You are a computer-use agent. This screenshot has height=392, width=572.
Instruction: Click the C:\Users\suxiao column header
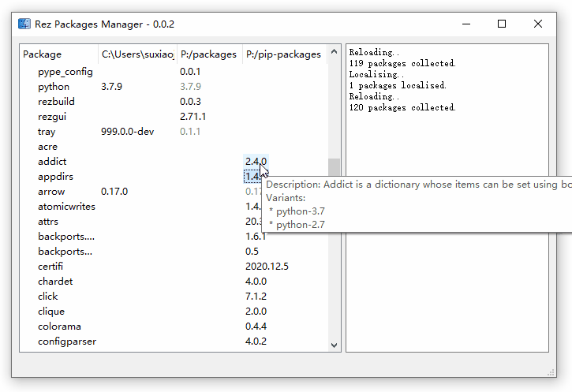tap(137, 54)
